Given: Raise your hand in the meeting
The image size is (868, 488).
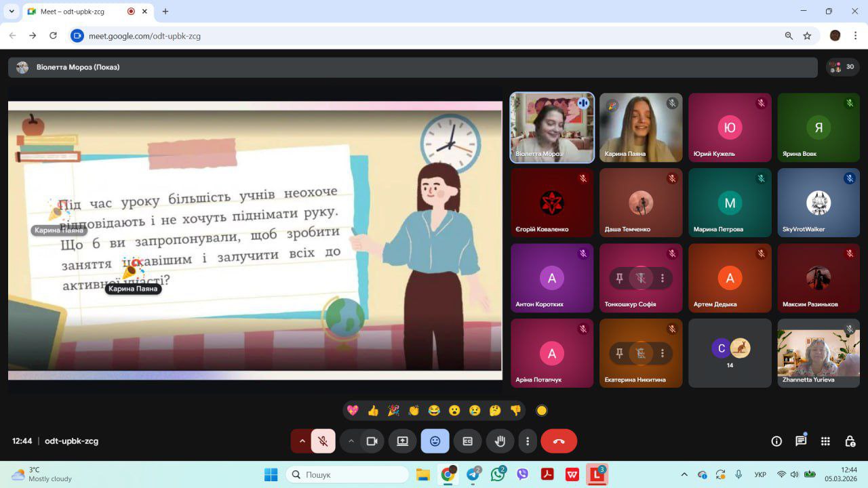Looking at the screenshot, I should (500, 441).
